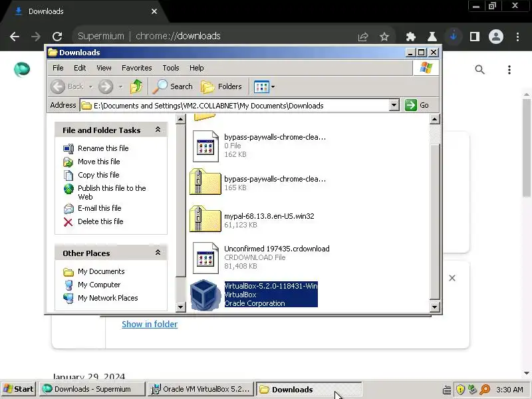The width and height of the screenshot is (532, 399).
Task: Go up one folder level icon
Action: pyautogui.click(x=136, y=86)
